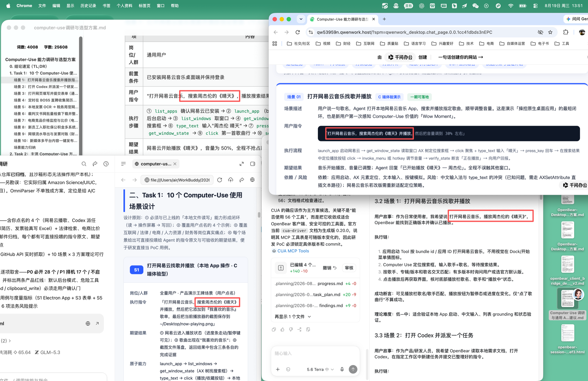Open the 文件 menu in the menu bar

(42, 6)
